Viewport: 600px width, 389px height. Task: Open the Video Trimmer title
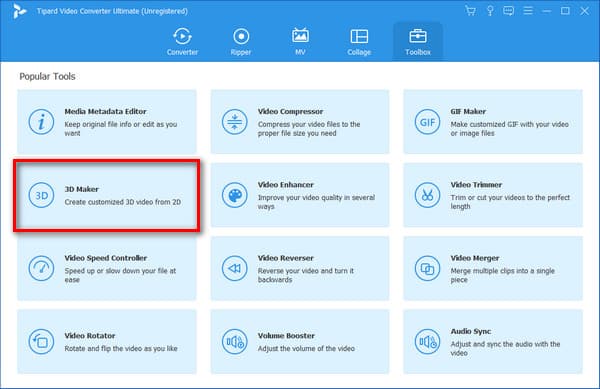[476, 185]
